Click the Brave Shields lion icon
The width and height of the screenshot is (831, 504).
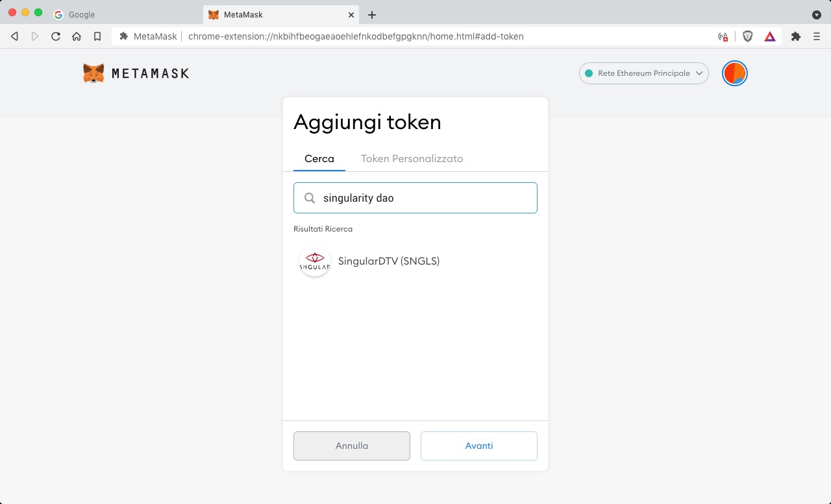747,36
